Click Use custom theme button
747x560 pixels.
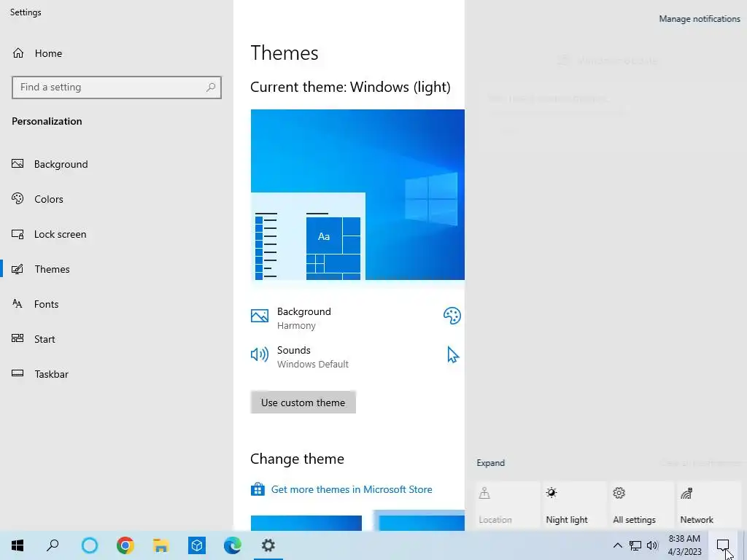[x=303, y=402]
